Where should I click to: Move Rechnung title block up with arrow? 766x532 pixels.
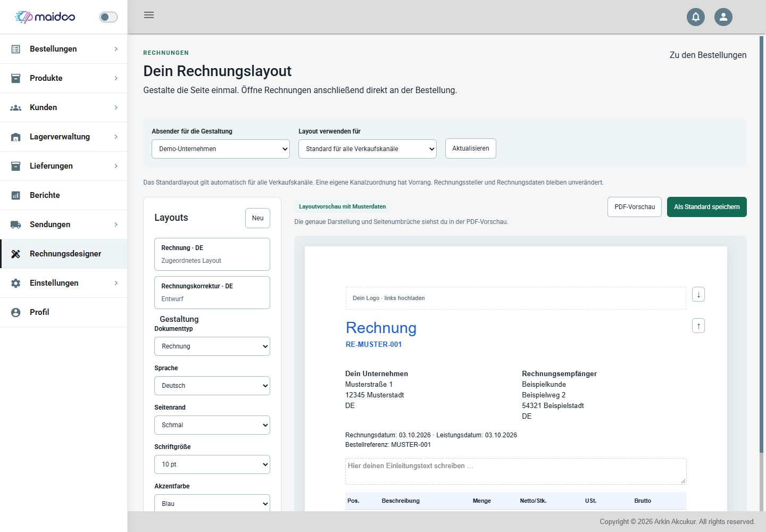click(x=698, y=326)
